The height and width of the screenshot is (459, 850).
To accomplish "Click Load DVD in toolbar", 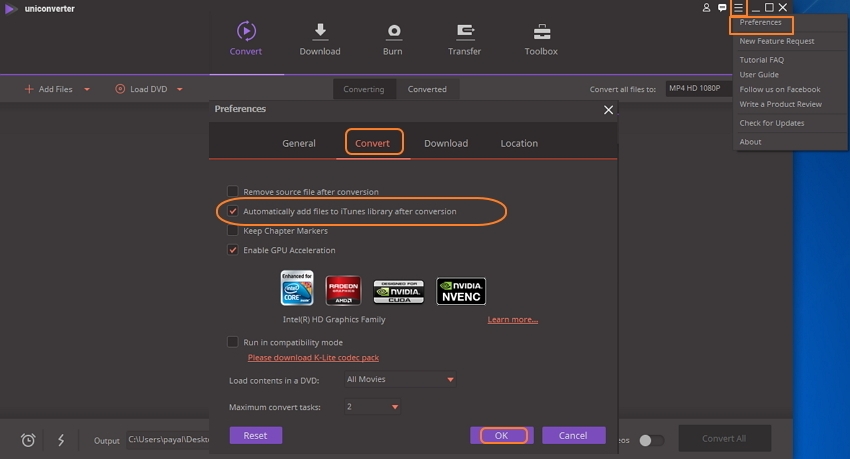I will (141, 89).
